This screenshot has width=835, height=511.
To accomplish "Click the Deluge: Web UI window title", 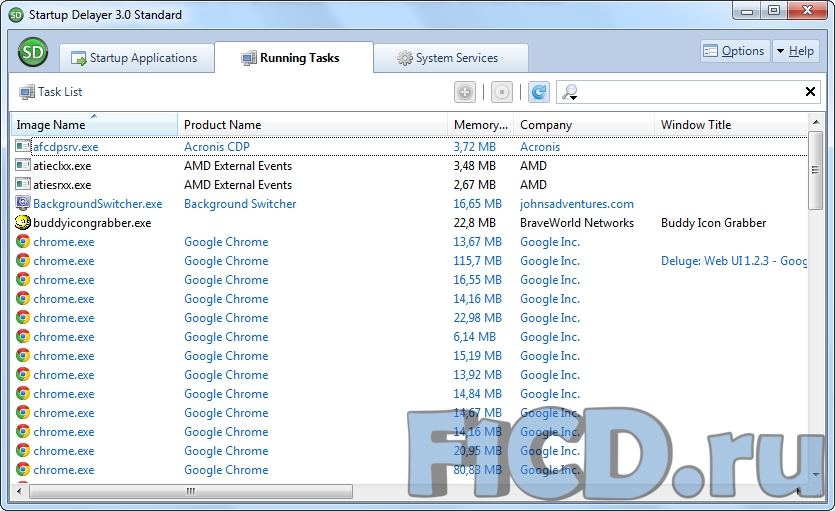I will pyautogui.click(x=734, y=261).
